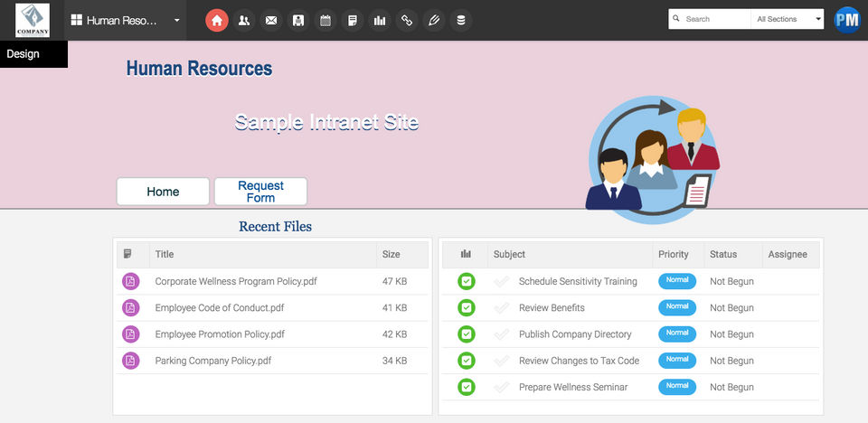Mark Review Changes to Tax Code complete
This screenshot has width=868, height=423.
pos(502,361)
